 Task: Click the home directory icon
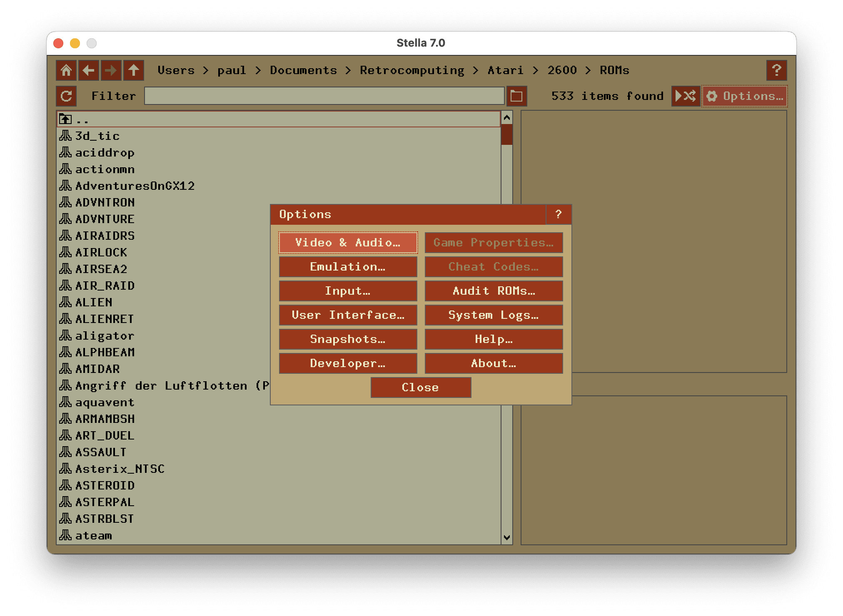pos(66,70)
